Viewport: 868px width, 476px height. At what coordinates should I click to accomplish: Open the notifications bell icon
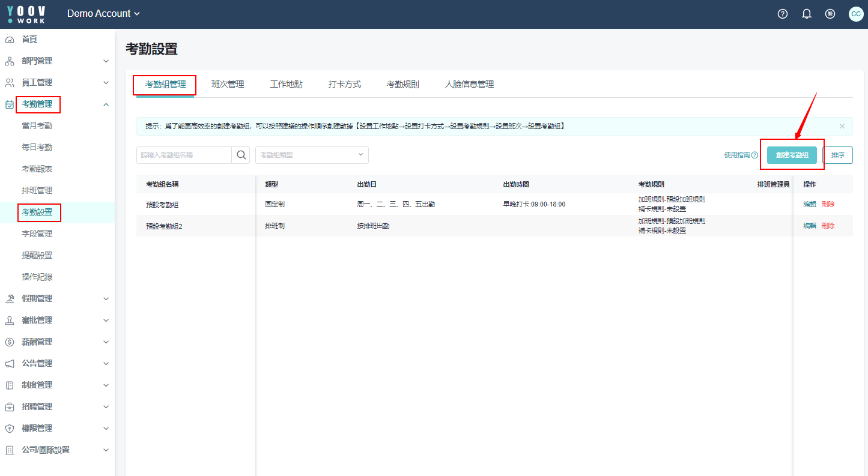[807, 14]
